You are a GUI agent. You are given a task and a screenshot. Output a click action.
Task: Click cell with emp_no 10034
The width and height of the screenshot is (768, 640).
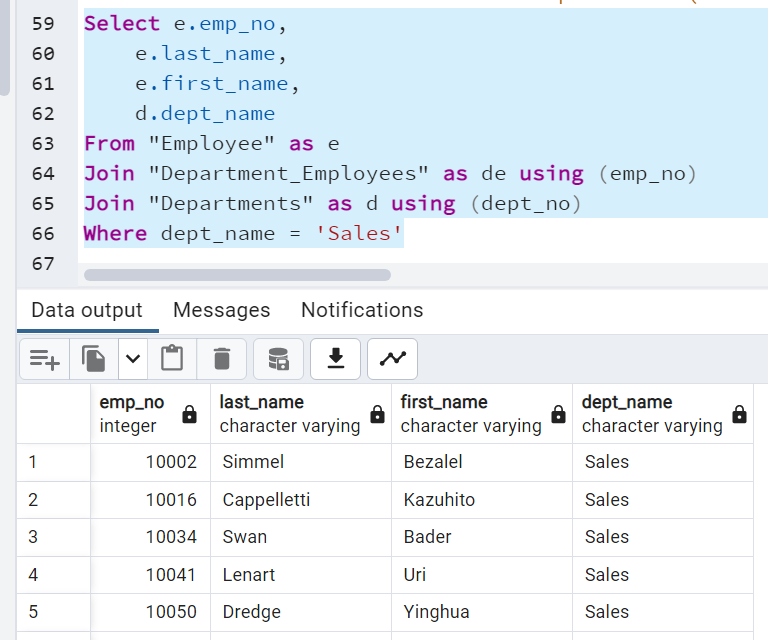pyautogui.click(x=150, y=537)
